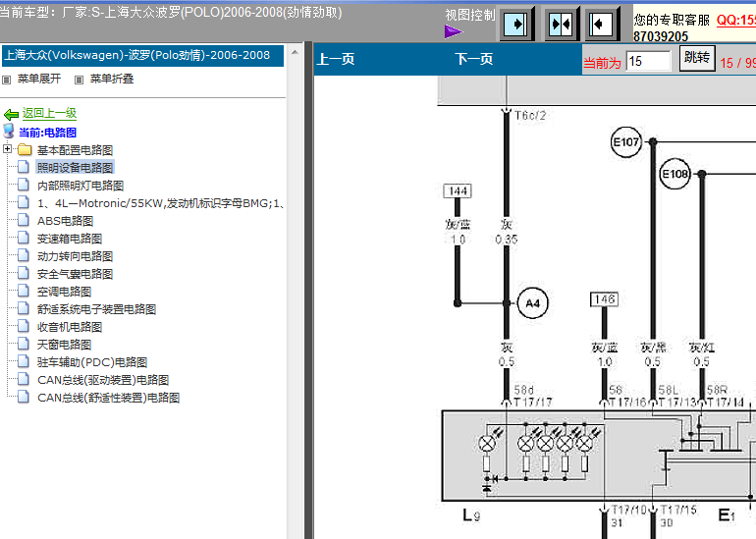Select 照明设备电路图 in the tree
Viewport: 756px width, 539px height.
(x=76, y=168)
